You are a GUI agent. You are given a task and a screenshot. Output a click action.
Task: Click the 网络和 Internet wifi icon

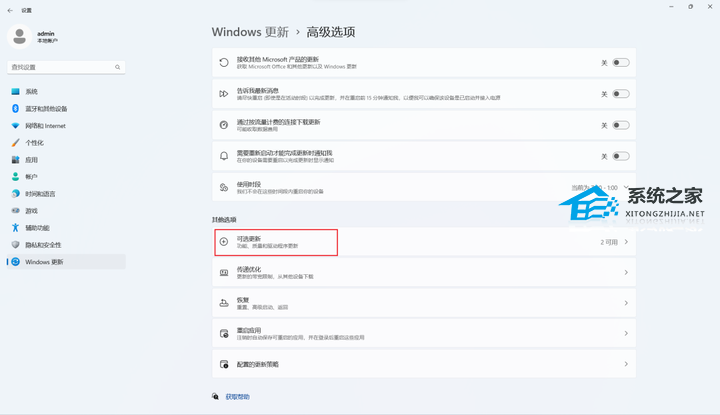coord(16,126)
